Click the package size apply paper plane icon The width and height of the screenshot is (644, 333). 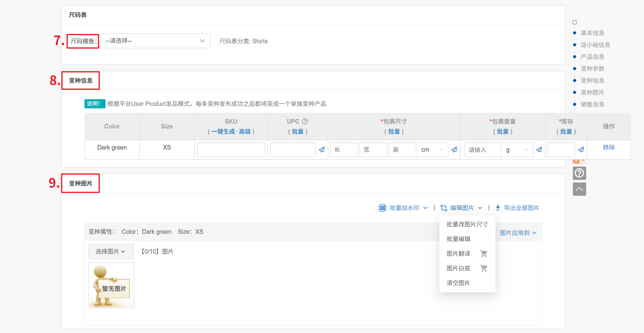tap(454, 150)
